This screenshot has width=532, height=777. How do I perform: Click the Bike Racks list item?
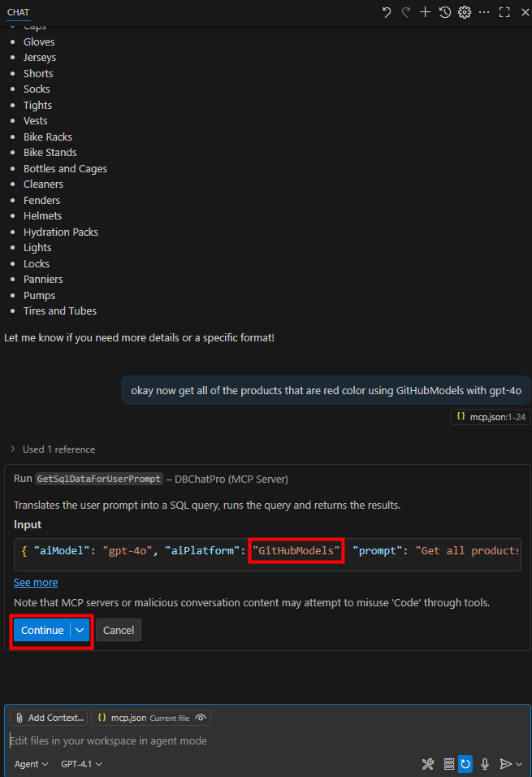click(48, 137)
